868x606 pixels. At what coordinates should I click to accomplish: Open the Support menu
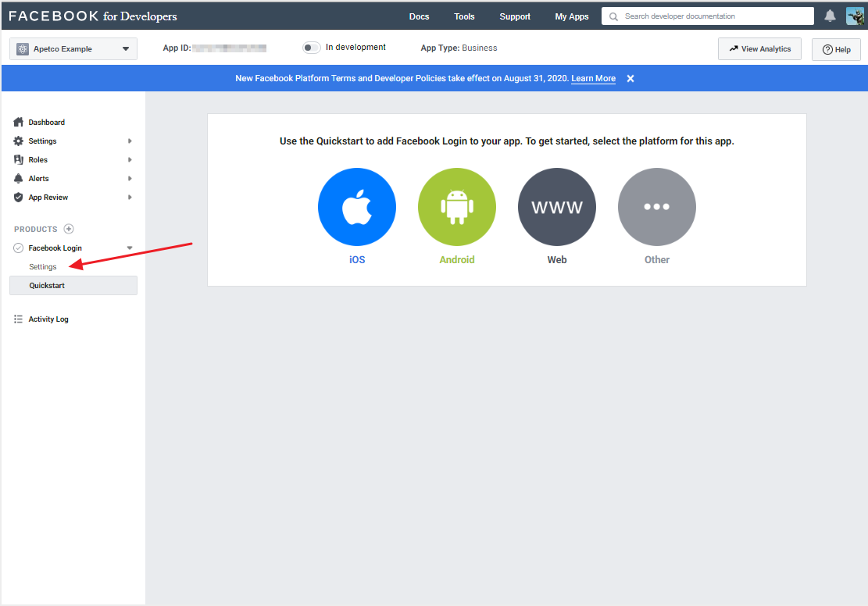click(x=515, y=16)
